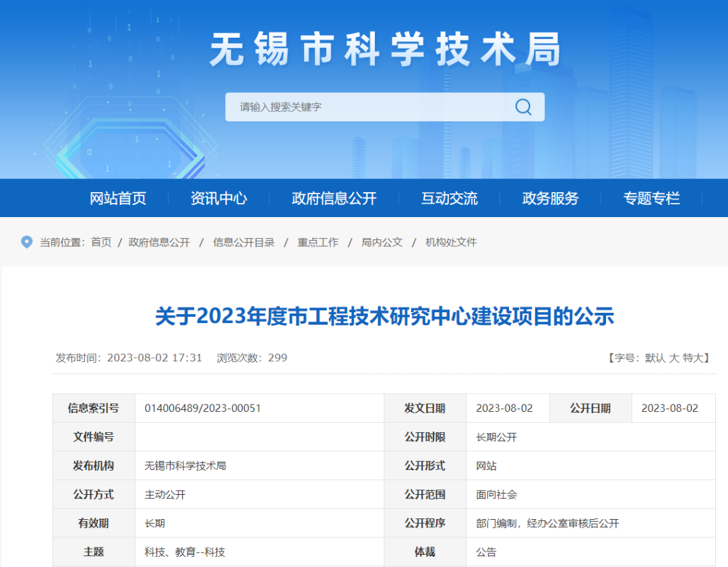Open the 专题专栏 navigation item

point(651,198)
